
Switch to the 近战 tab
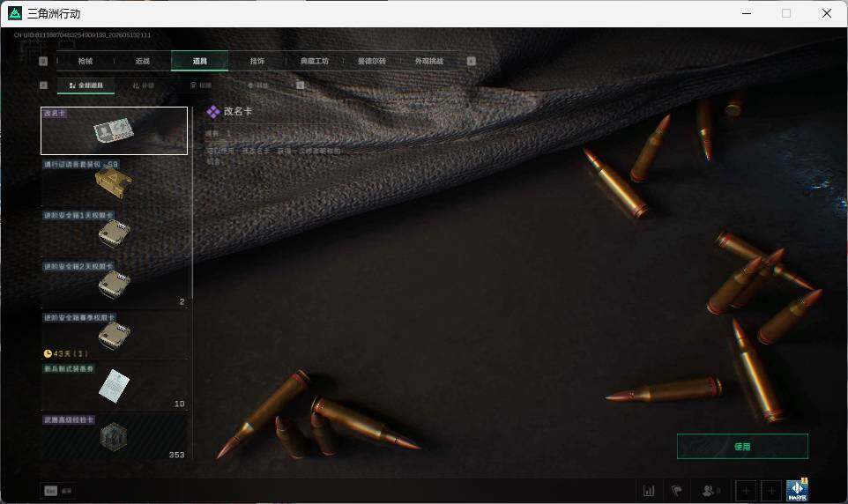point(143,61)
